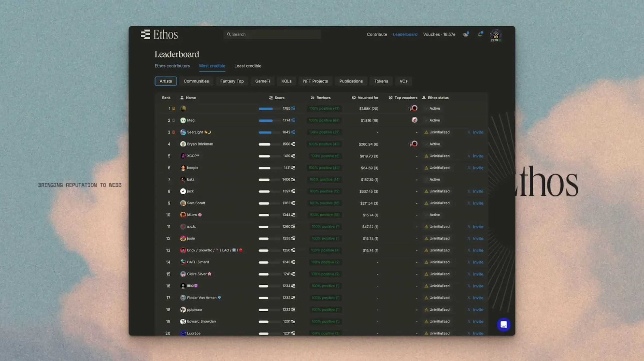644x361 pixels.
Task: Click the Contribute link
Action: pos(377,34)
